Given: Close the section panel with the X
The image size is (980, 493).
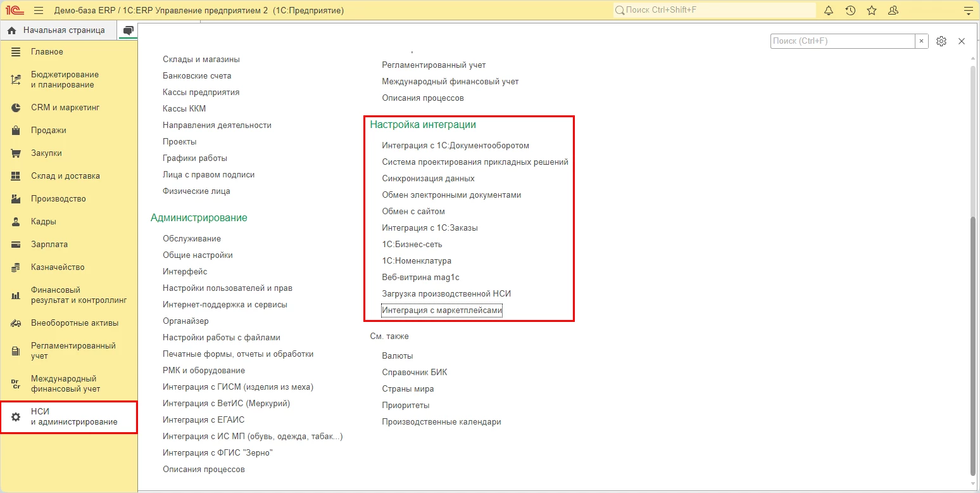Looking at the screenshot, I should (962, 41).
